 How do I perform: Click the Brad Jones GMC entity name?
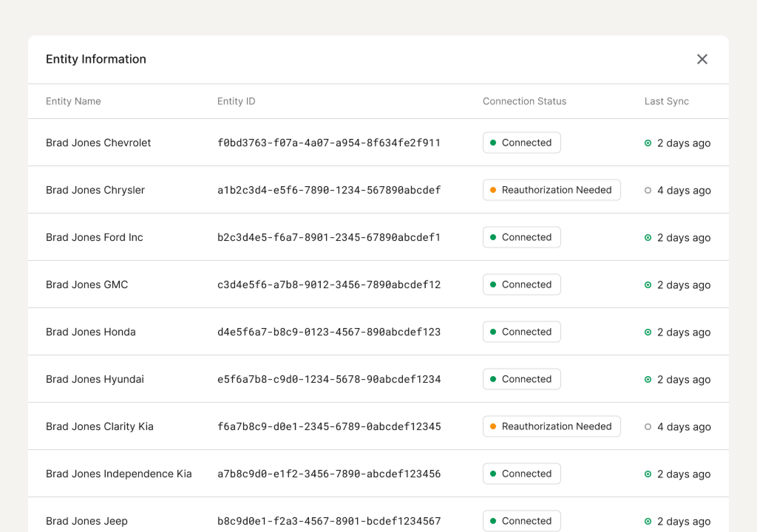87,284
